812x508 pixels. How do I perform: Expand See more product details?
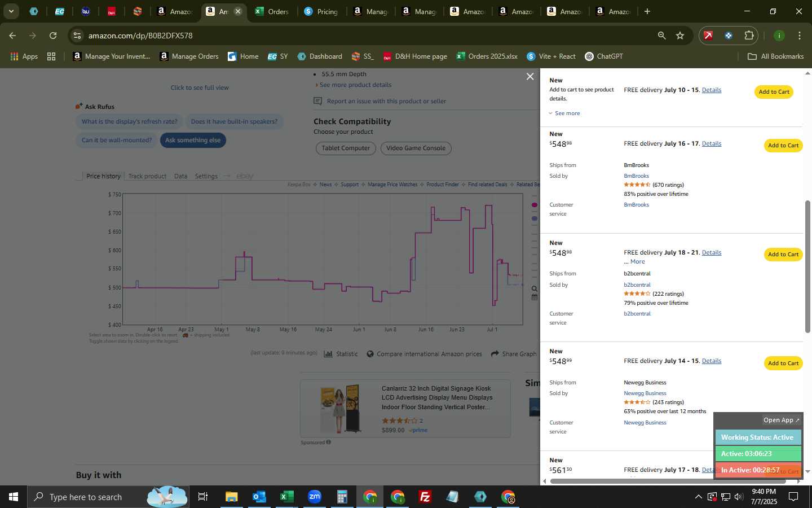pos(355,85)
